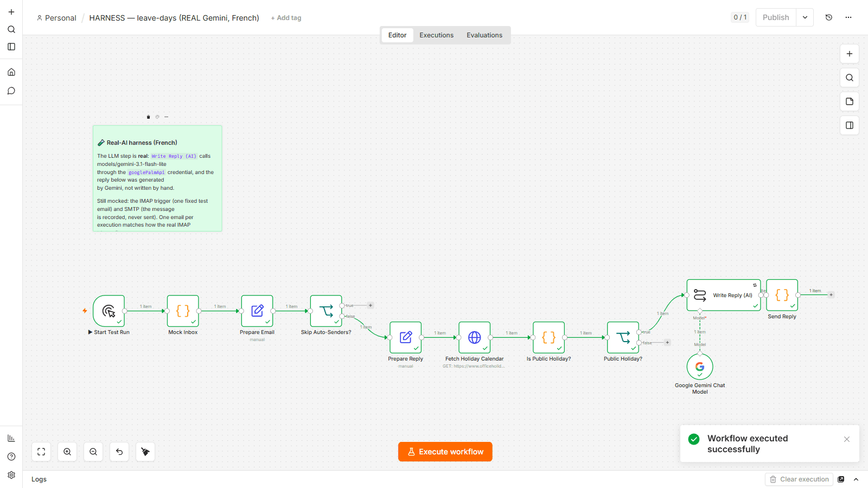Tidy up the workflow nodes
Image resolution: width=868 pixels, height=488 pixels.
(x=145, y=452)
